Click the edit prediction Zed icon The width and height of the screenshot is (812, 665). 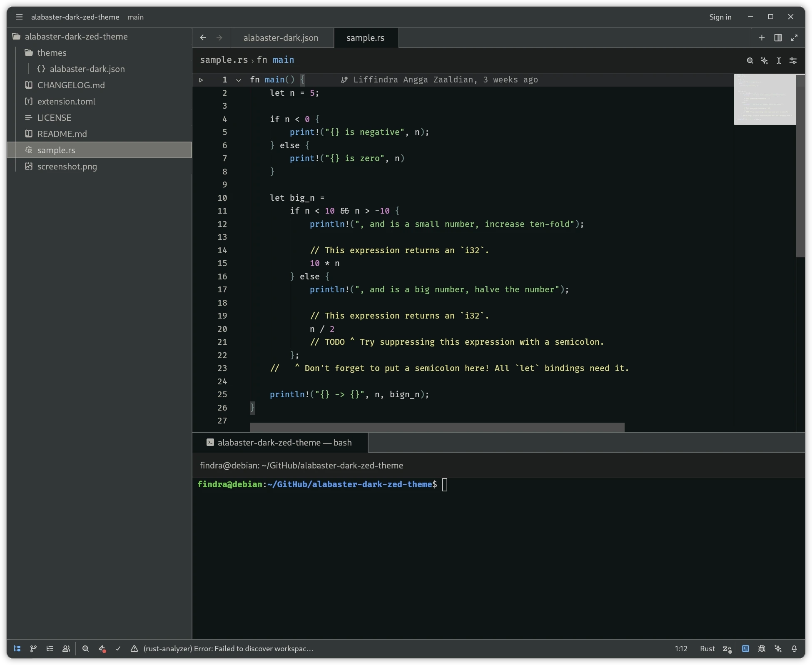coord(727,648)
